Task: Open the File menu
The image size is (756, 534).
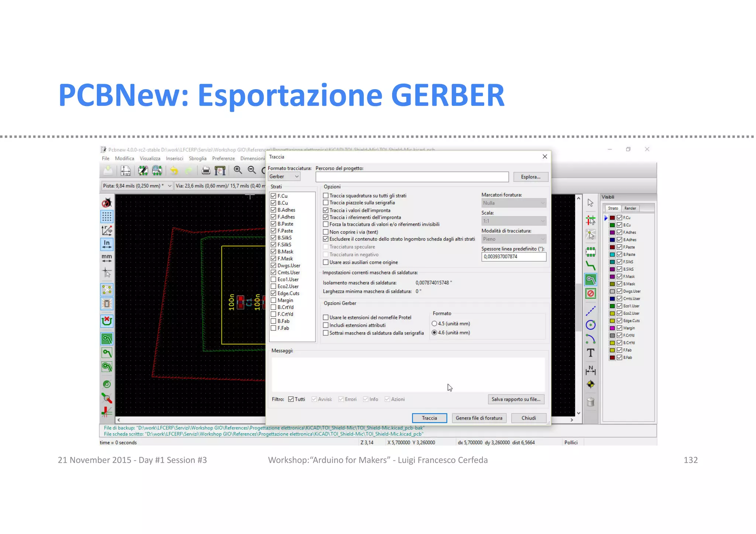Action: 106,158
